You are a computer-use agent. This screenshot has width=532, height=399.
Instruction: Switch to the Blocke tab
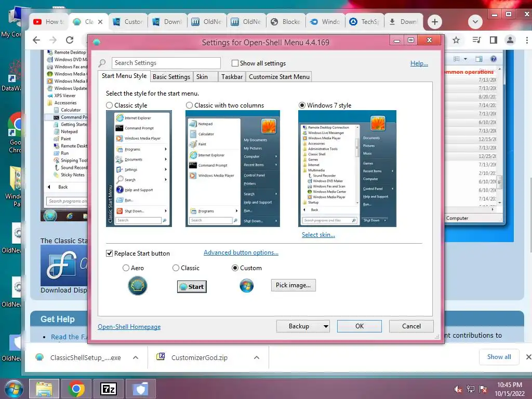pos(286,22)
